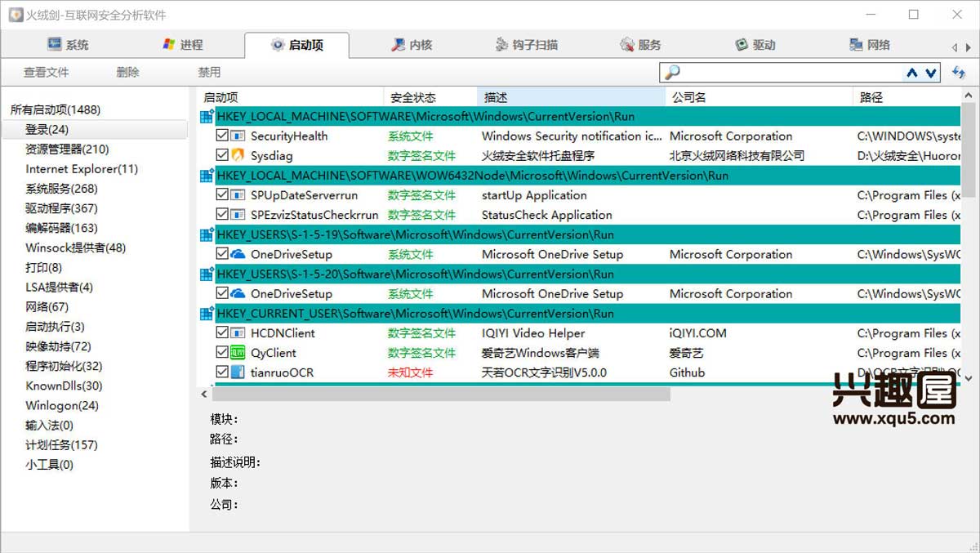The width and height of the screenshot is (980, 553).
Task: Switch to the 驱动 tab
Action: (x=755, y=45)
